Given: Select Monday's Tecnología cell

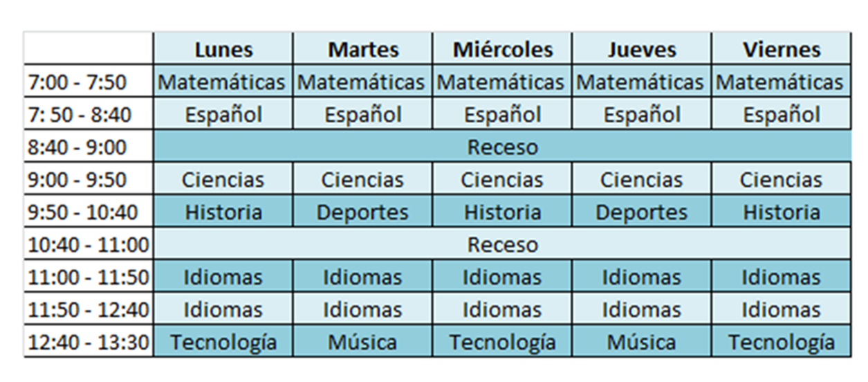Looking at the screenshot, I should [x=223, y=342].
